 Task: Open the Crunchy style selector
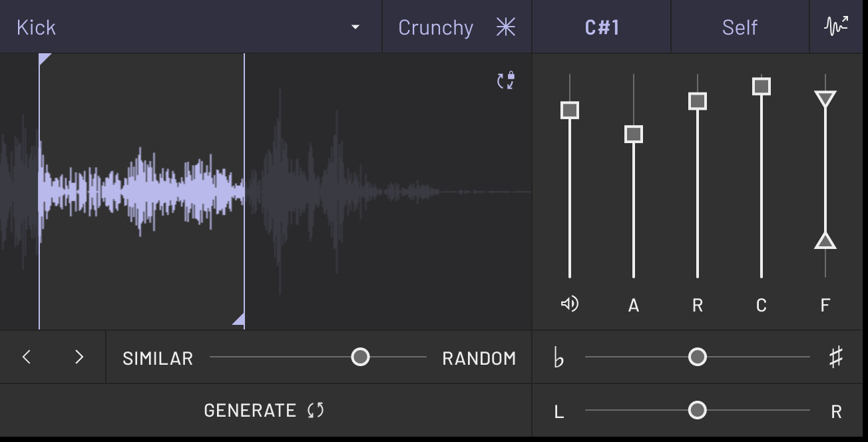(x=436, y=27)
